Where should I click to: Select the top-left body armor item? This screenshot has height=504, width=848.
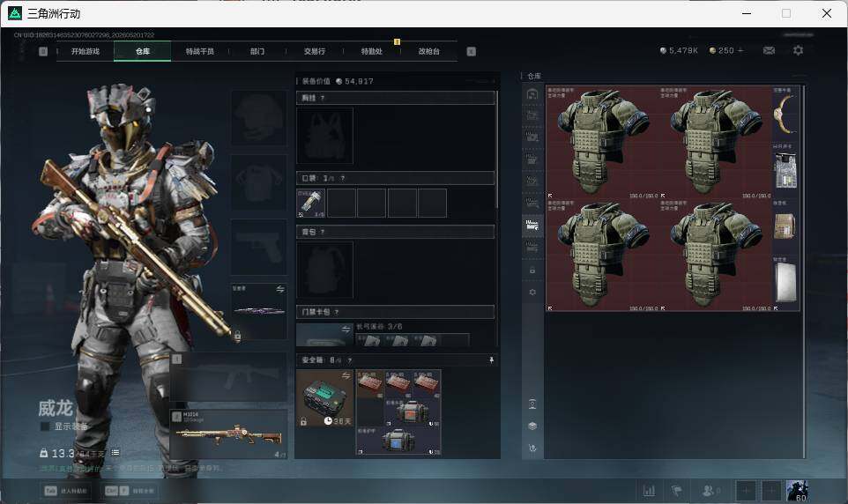[x=603, y=142]
